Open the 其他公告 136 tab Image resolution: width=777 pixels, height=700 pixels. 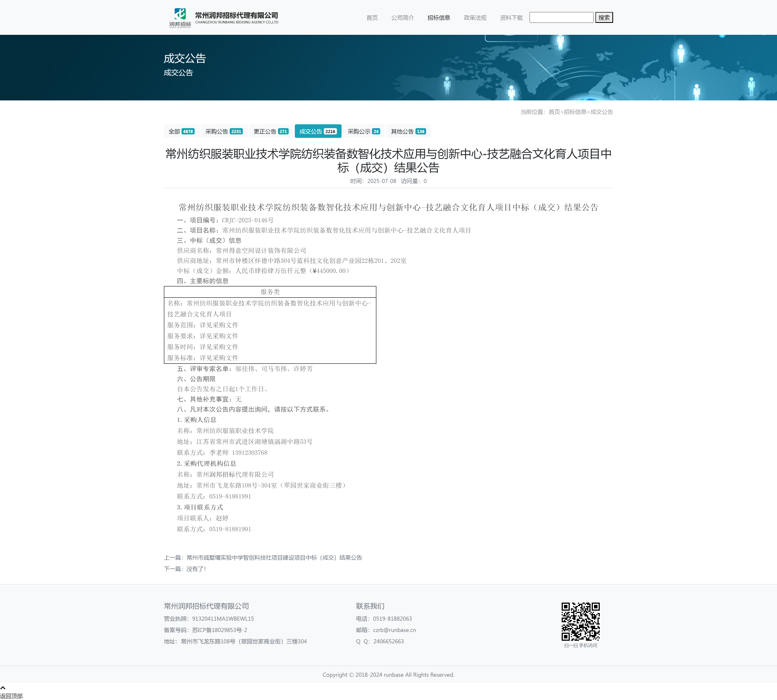click(x=408, y=132)
